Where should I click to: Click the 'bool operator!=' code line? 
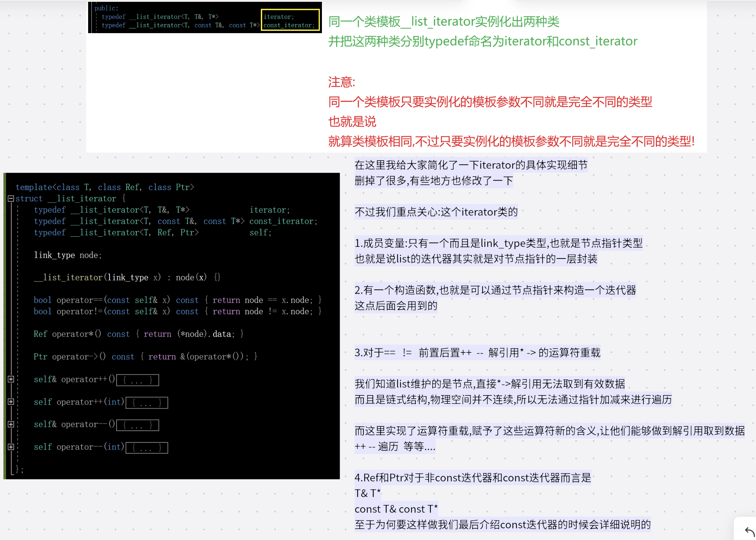[x=178, y=311]
